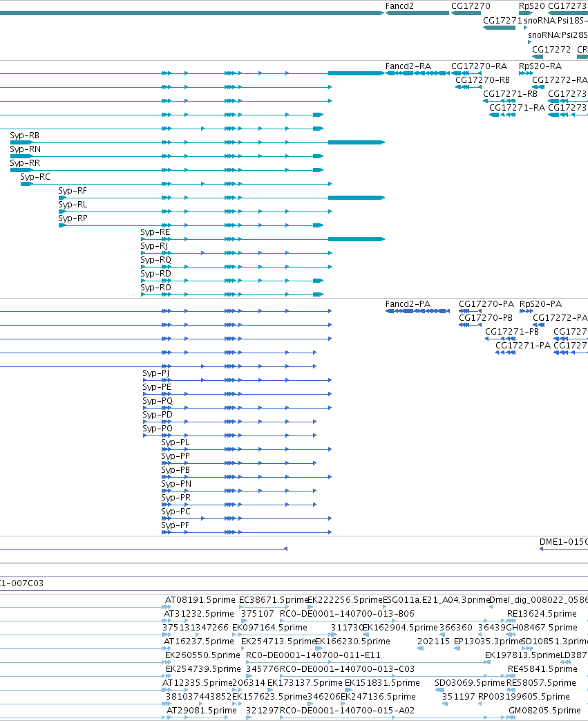The width and height of the screenshot is (588, 721).
Task: Click the Syp-RF transcript label
Action: (72, 191)
